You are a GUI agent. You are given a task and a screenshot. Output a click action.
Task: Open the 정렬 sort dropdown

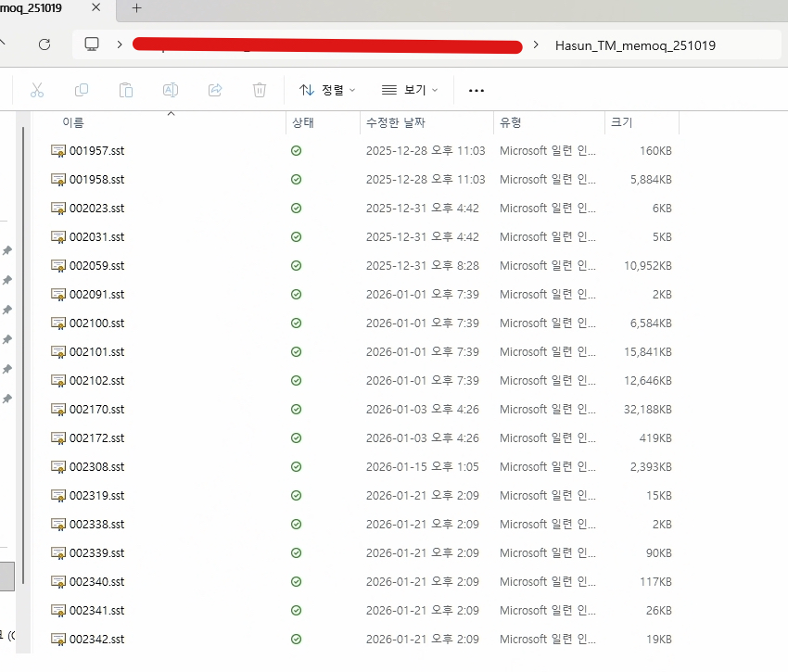pos(328,90)
